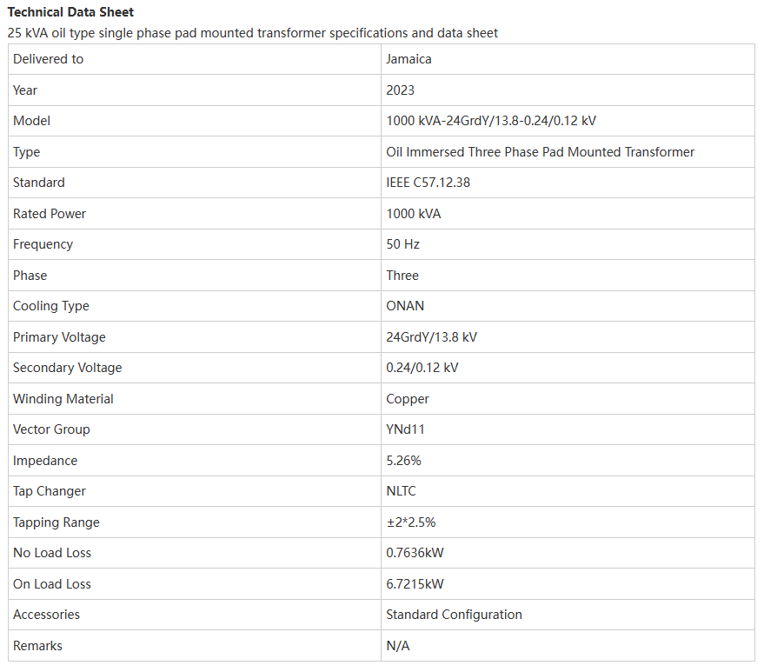Click the Year value 2023
The height and width of the screenshot is (672, 784).
400,90
